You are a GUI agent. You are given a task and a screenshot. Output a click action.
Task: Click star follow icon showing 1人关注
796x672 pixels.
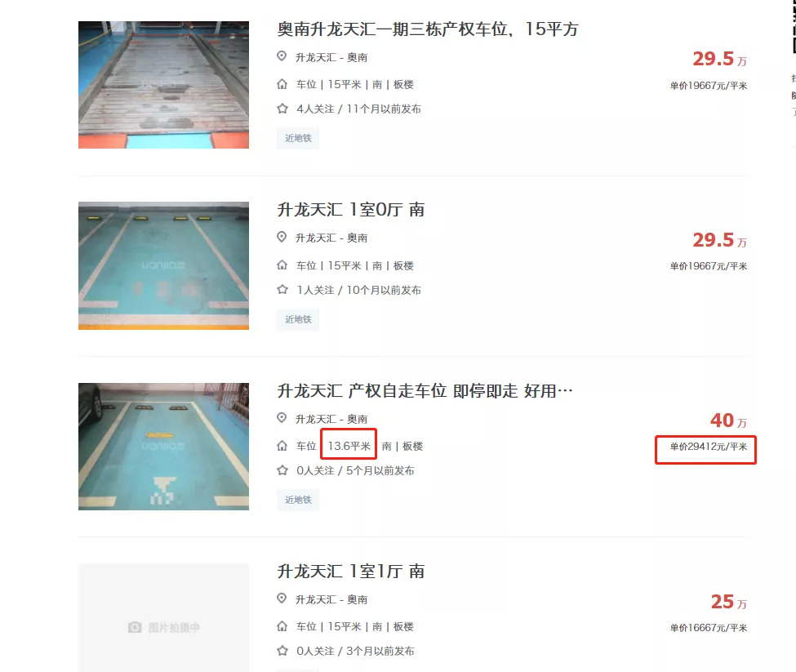282,290
